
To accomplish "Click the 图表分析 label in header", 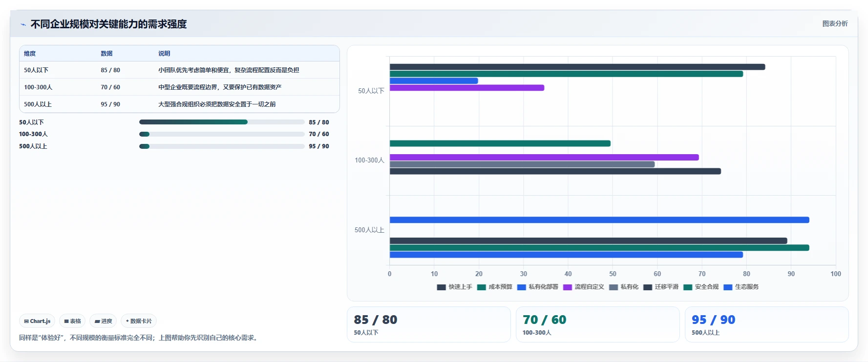I will 835,23.
